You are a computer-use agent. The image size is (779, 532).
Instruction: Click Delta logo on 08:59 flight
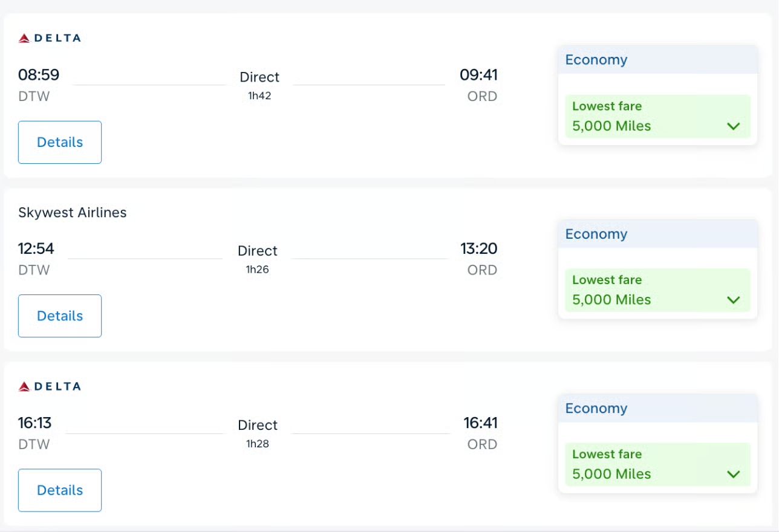click(49, 38)
